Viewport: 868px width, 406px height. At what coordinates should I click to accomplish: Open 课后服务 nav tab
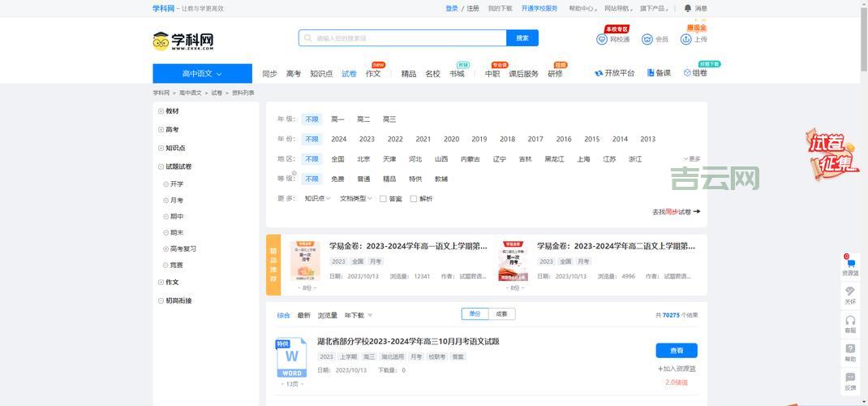(x=524, y=74)
